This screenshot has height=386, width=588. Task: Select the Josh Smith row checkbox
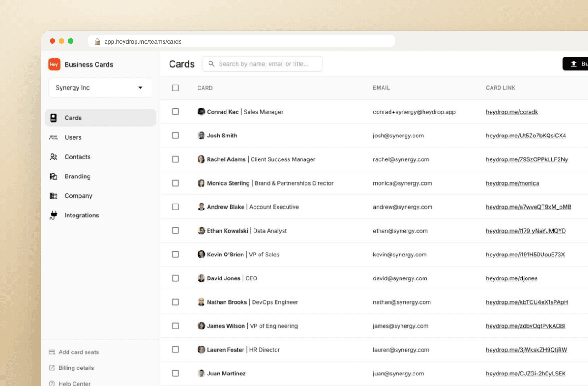[175, 136]
